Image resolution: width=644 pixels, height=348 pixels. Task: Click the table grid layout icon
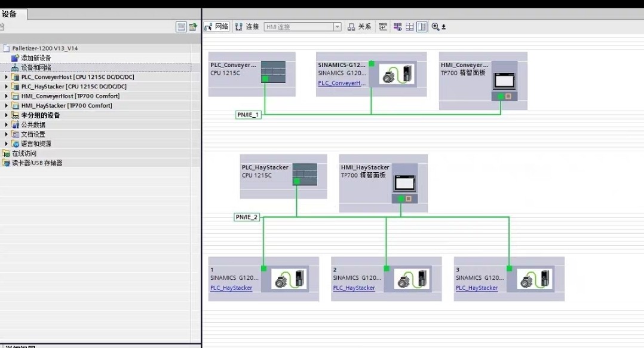[x=409, y=27]
